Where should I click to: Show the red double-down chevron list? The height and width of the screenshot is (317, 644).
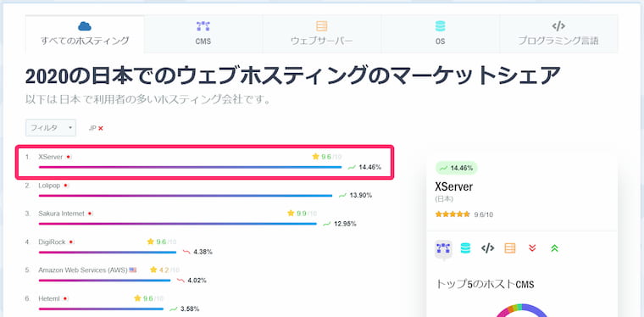click(x=532, y=248)
